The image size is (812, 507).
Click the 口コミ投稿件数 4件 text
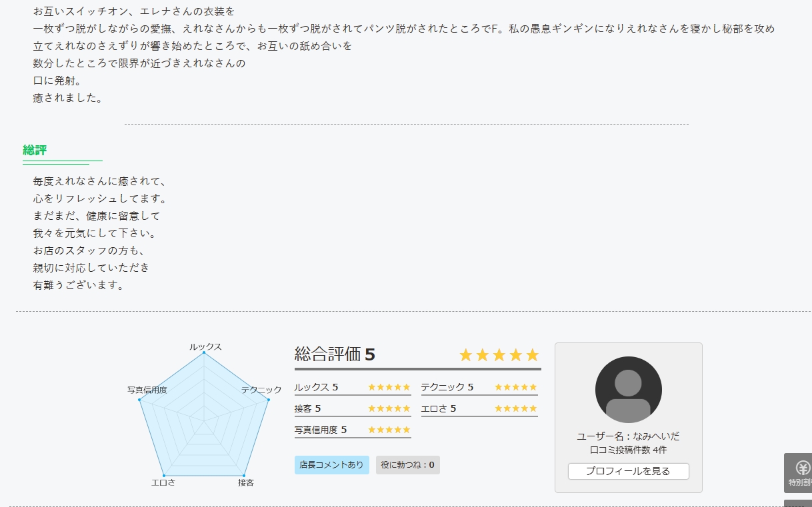point(628,450)
